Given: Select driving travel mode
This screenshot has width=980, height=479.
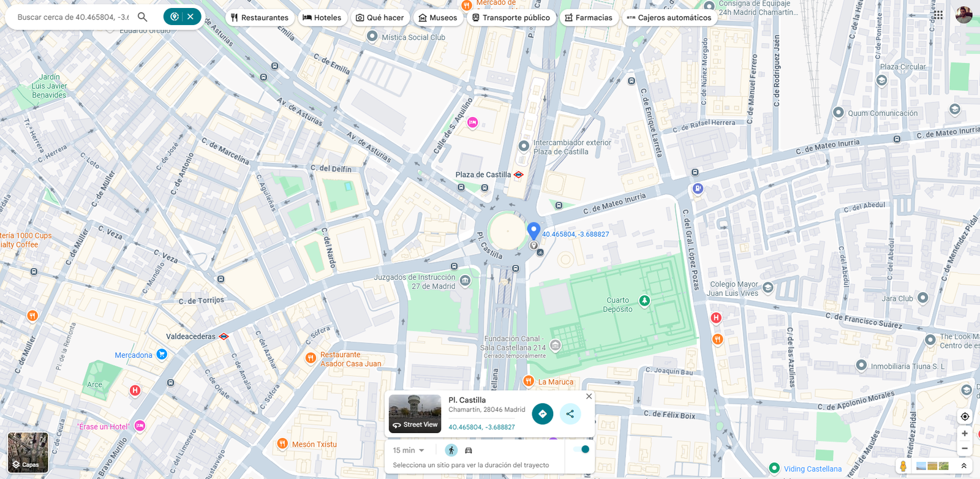Looking at the screenshot, I should [469, 450].
